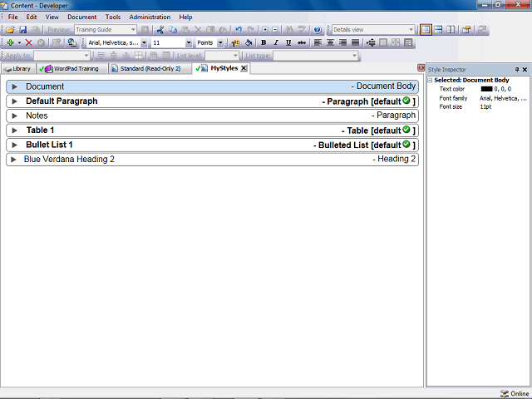Open the Help menu

[185, 17]
